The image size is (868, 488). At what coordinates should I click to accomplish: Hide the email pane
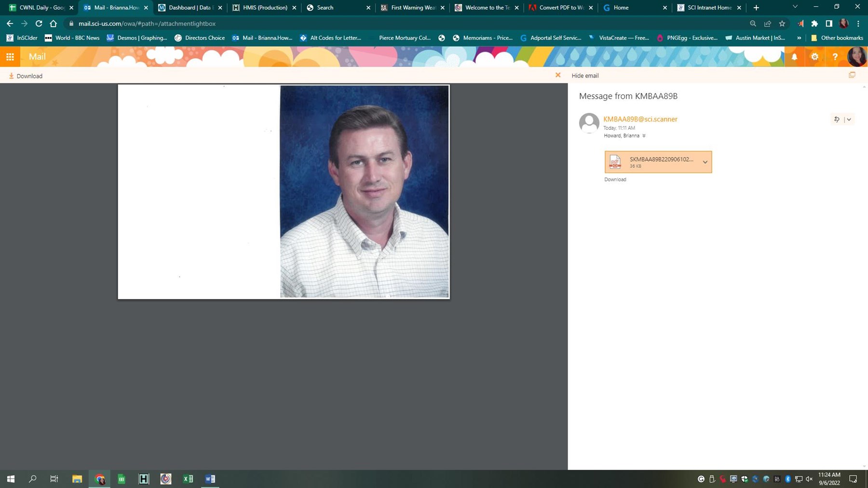click(x=585, y=76)
